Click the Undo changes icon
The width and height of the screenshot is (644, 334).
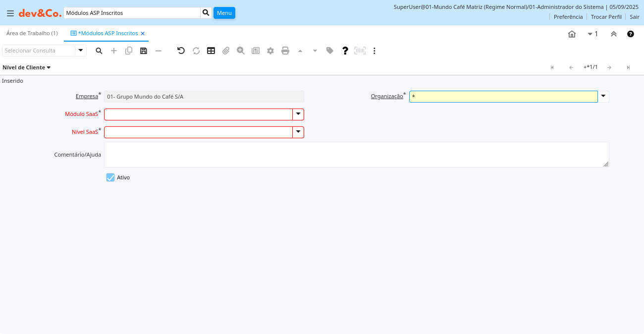181,51
